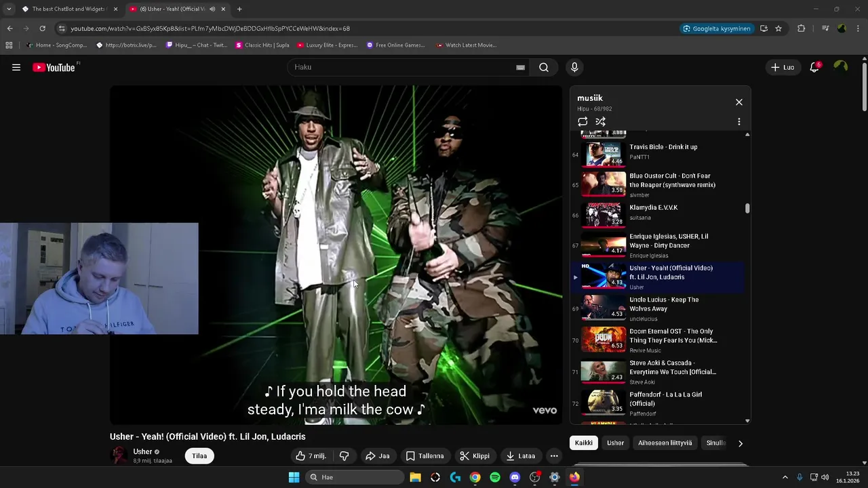Open Logitech G HUB from taskbar
868x488 pixels.
point(455,477)
